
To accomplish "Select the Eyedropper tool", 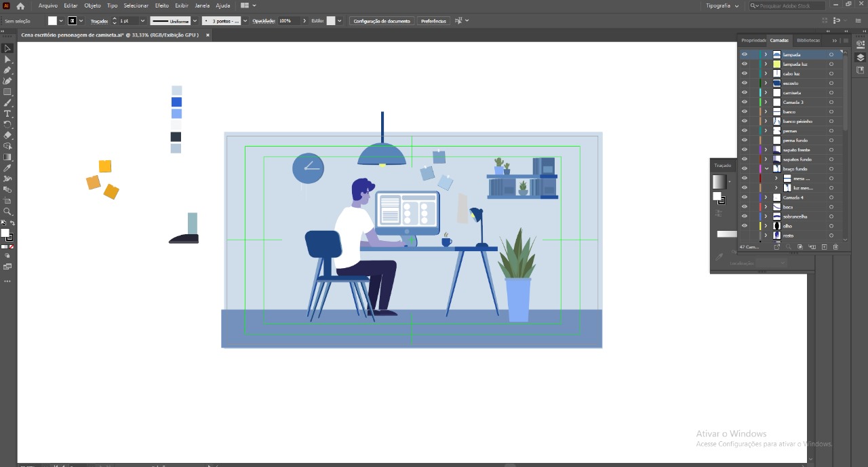I will tap(7, 168).
